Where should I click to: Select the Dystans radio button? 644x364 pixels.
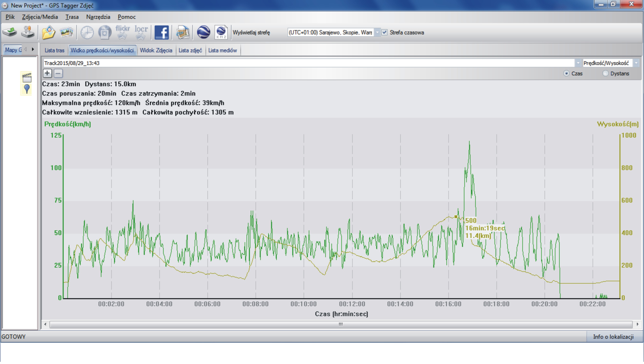tap(605, 73)
